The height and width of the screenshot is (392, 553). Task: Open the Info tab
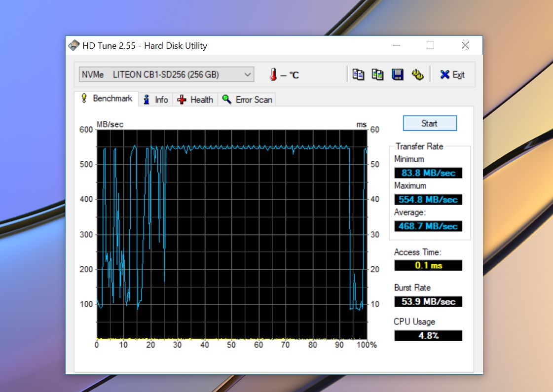pos(155,100)
